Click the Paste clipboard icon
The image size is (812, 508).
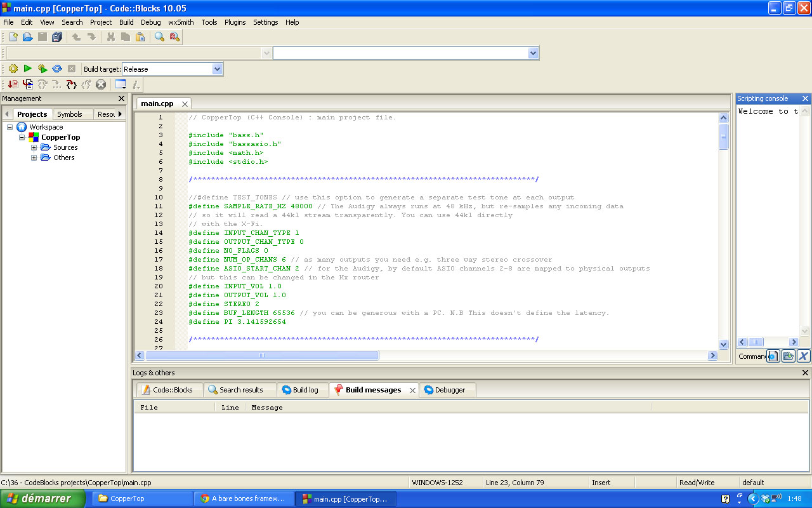coord(140,37)
